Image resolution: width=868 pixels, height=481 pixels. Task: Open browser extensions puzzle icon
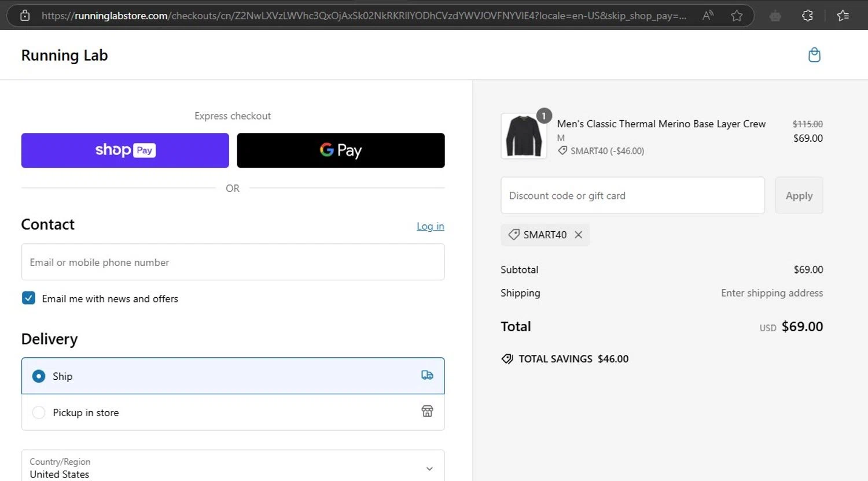point(808,16)
